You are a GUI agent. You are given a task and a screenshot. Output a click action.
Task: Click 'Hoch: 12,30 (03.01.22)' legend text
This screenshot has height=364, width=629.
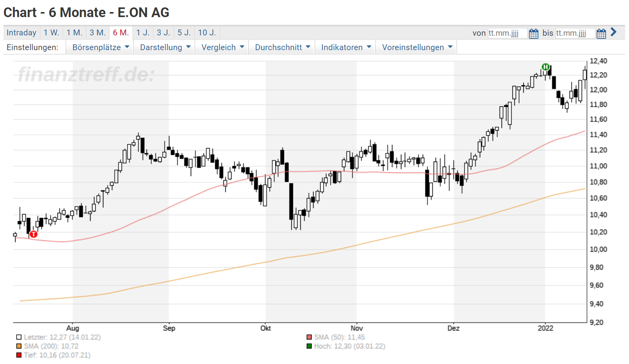pos(350,346)
